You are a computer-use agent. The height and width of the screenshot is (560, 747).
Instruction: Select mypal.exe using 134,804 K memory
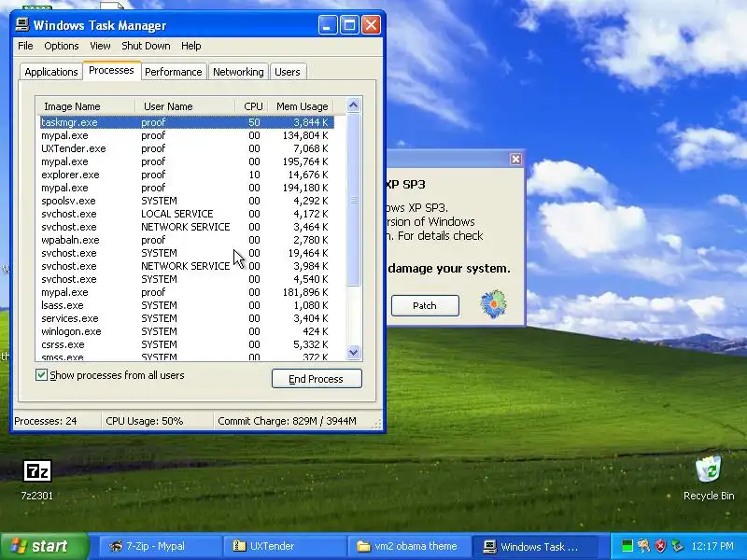(x=187, y=135)
